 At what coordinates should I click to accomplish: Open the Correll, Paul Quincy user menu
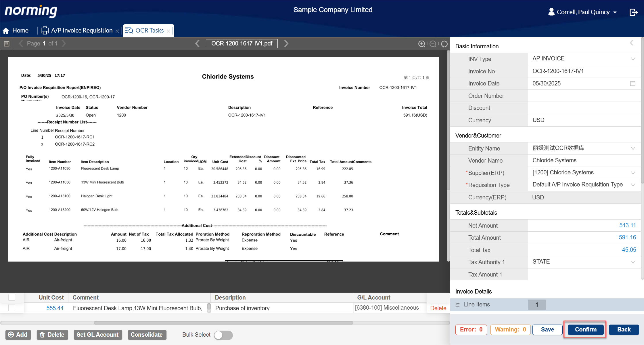coord(583,12)
